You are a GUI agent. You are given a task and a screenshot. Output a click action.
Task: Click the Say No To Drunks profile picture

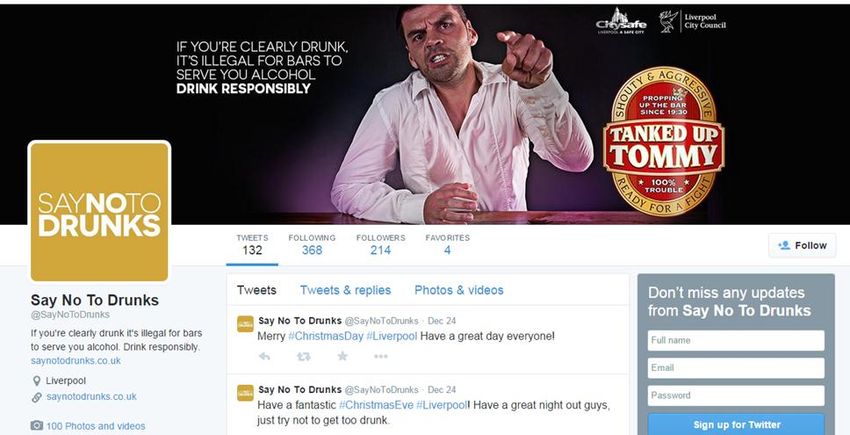tap(99, 212)
